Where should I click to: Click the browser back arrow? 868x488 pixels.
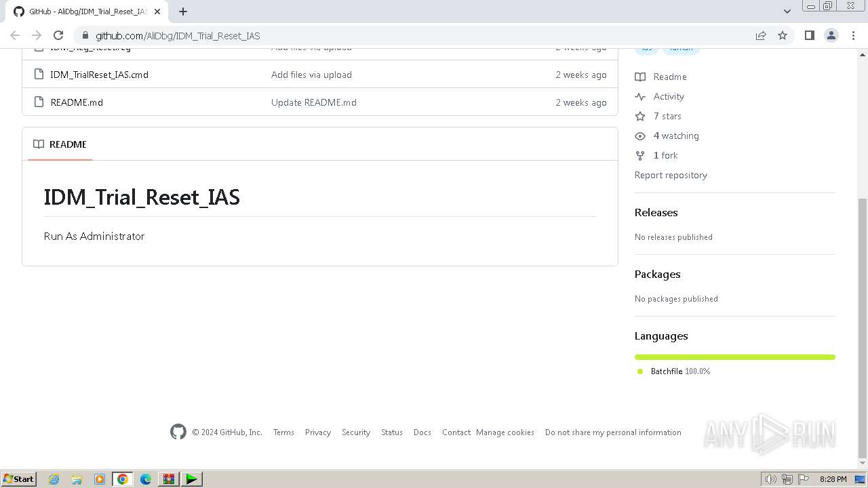[x=15, y=35]
